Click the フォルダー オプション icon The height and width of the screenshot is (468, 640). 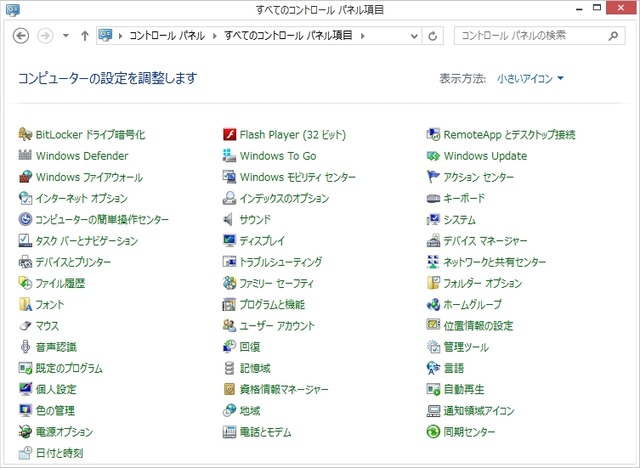[x=433, y=283]
